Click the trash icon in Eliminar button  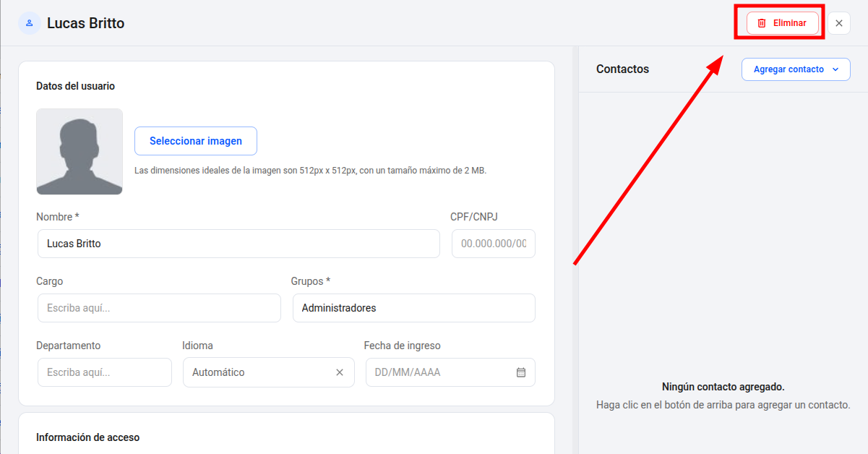[762, 23]
